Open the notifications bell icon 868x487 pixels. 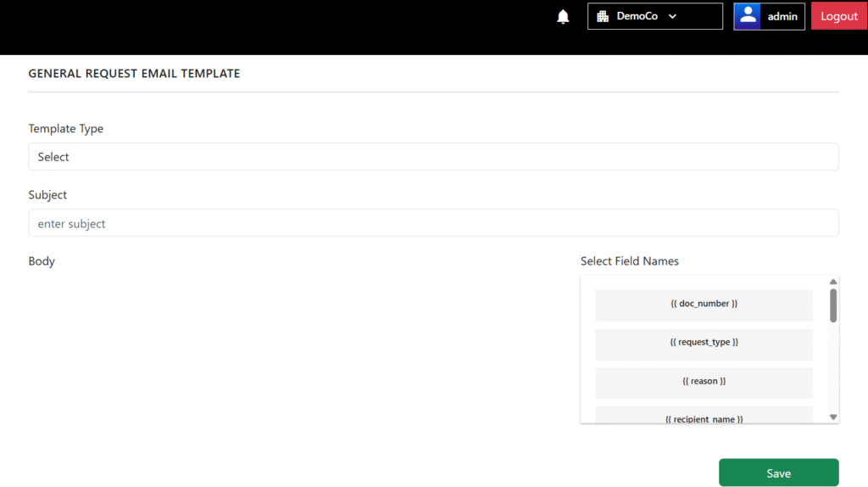(563, 17)
